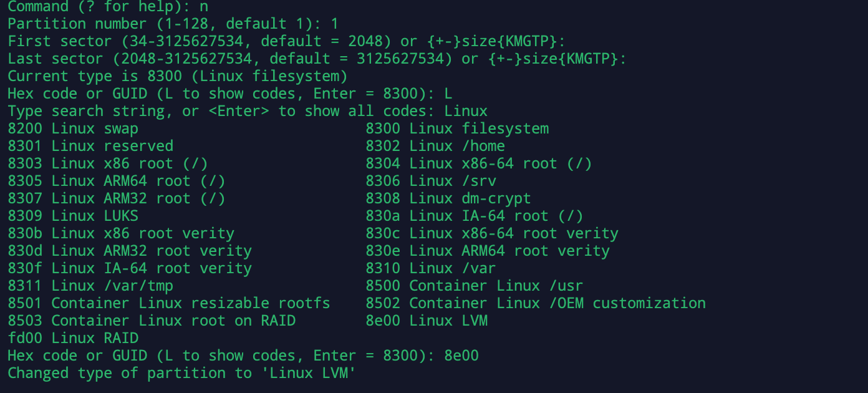Click the '8311 Linux /var/tmp' entry
This screenshot has height=393, width=868.
click(90, 286)
